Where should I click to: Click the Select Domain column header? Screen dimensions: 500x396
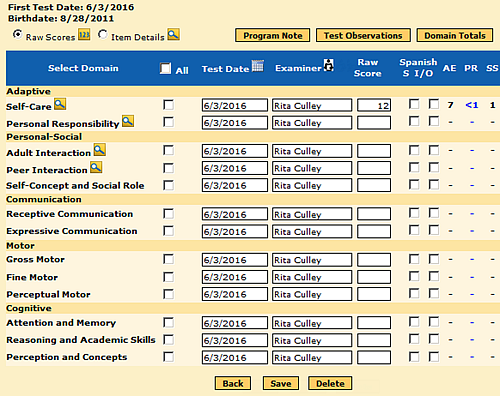(83, 68)
